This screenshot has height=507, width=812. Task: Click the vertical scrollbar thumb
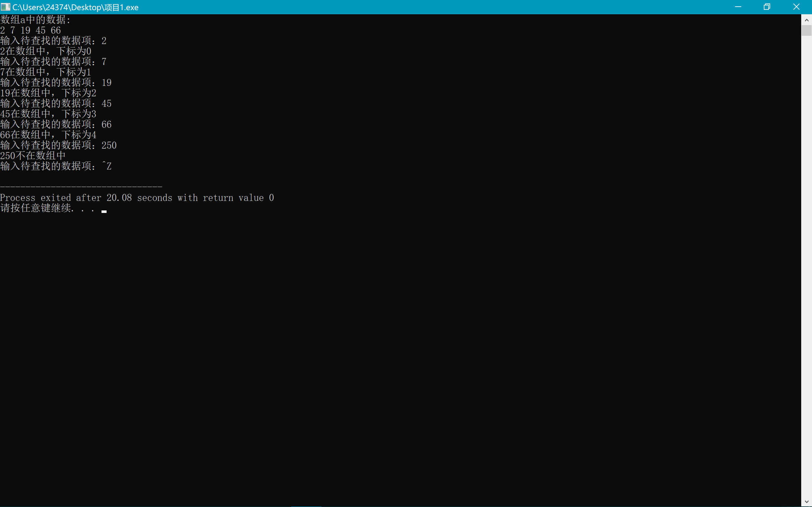[807, 30]
